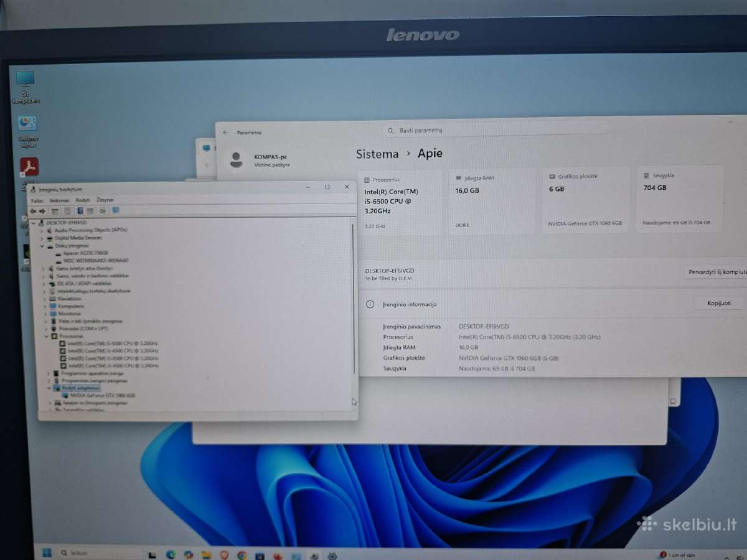Select the Rodyti adapterius tree row

point(76,388)
